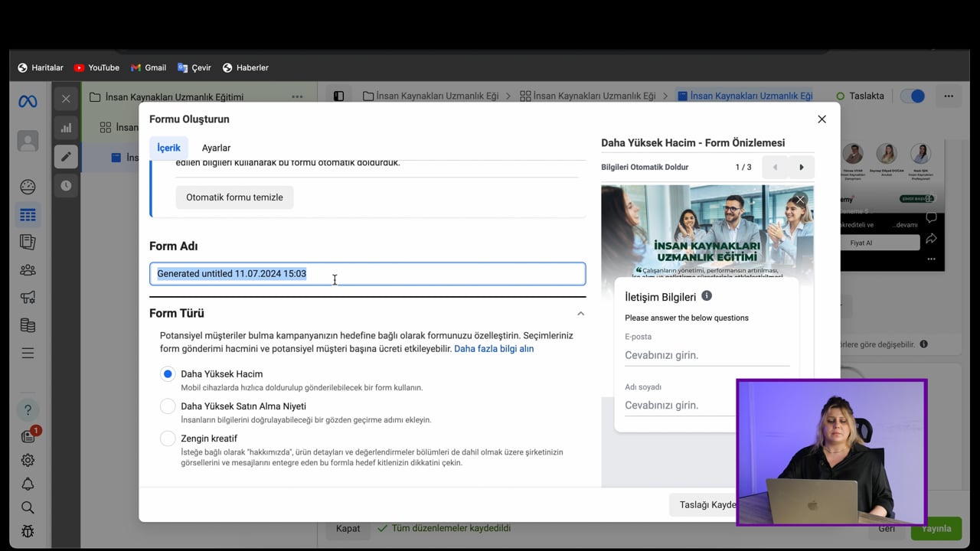Image resolution: width=980 pixels, height=551 pixels.
Task: Open the all tools hamburger menu
Action: (x=28, y=353)
